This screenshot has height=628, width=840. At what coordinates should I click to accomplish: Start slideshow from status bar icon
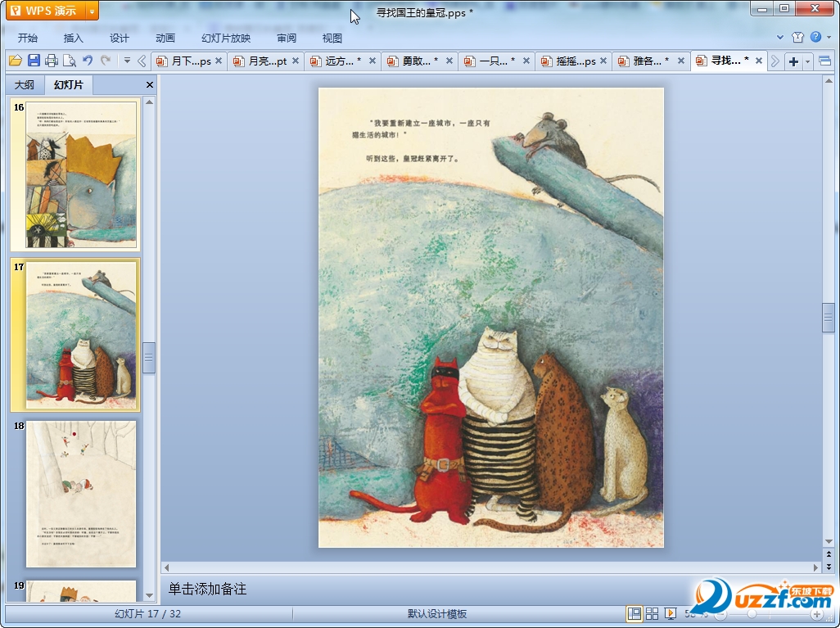coord(670,613)
